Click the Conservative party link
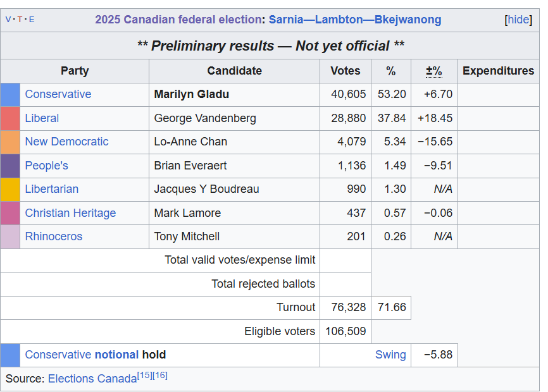548x392 pixels. click(58, 94)
